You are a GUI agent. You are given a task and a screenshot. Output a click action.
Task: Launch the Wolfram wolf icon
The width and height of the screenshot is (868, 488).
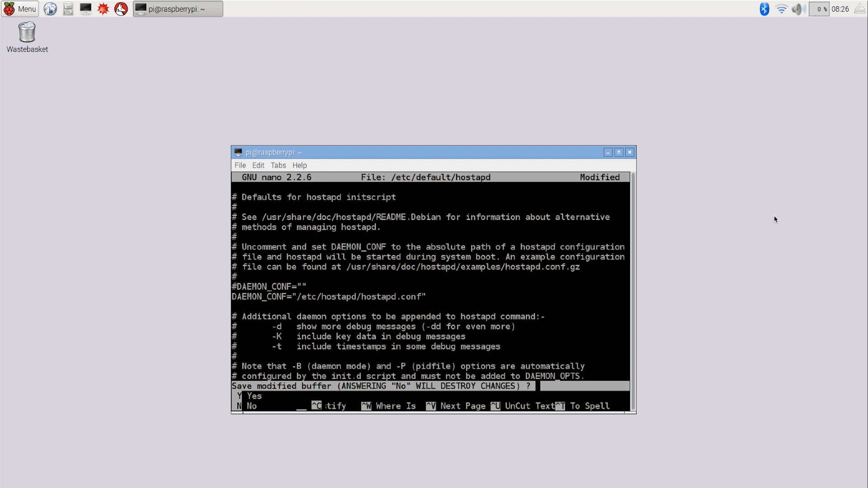[x=121, y=9]
